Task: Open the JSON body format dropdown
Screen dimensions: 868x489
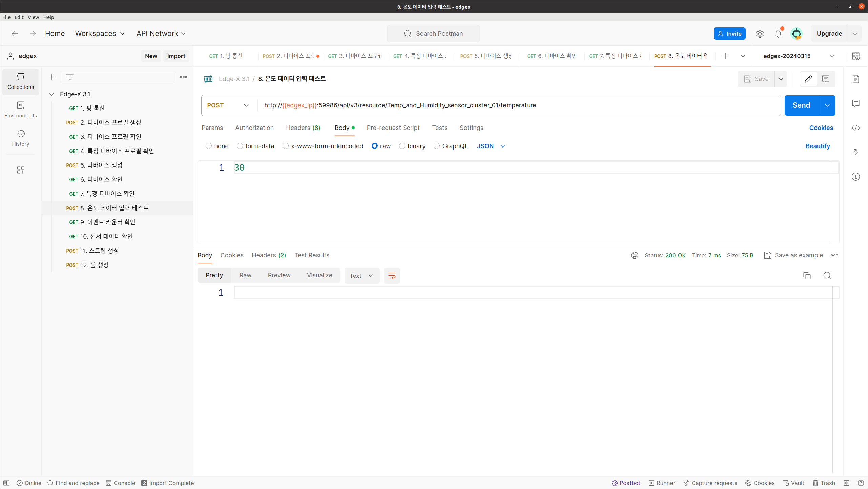Action: [x=491, y=146]
